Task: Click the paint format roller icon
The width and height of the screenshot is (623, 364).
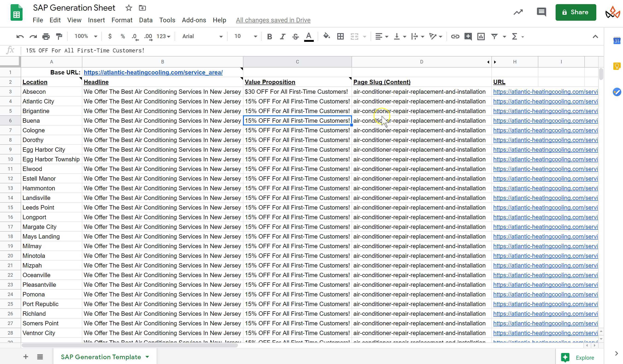Action: tap(59, 37)
